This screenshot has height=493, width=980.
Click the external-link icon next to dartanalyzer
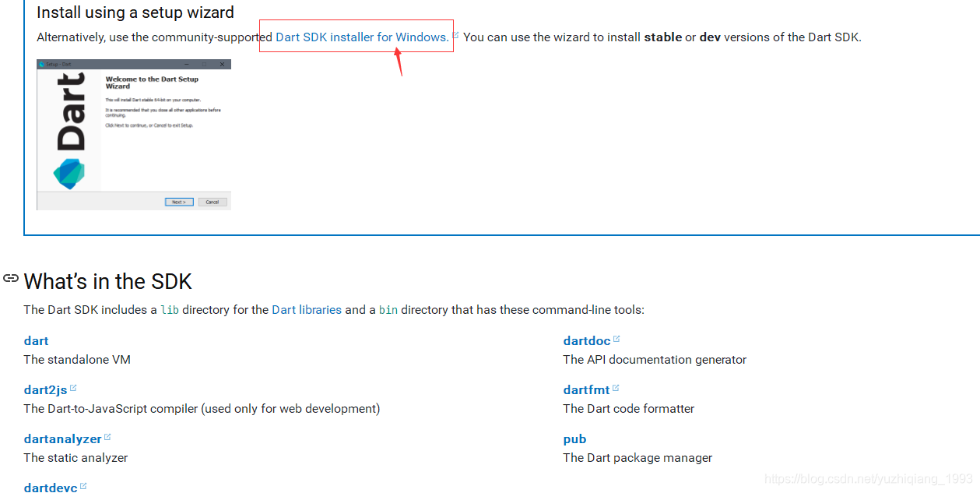(x=107, y=437)
